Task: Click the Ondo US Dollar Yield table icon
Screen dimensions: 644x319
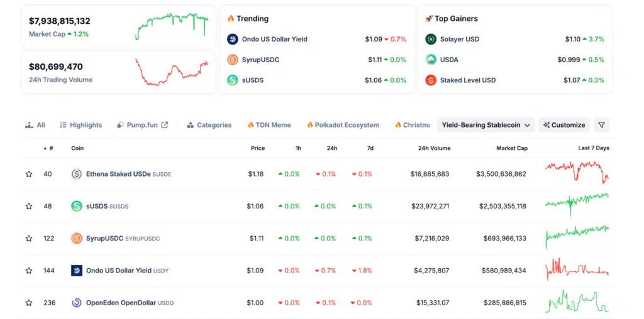Action: [x=77, y=271]
